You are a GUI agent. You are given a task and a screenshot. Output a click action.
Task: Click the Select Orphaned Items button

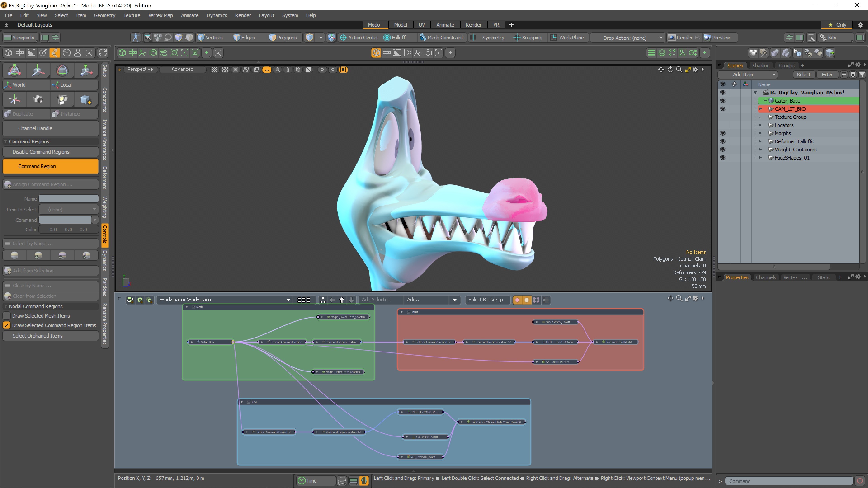coord(50,335)
